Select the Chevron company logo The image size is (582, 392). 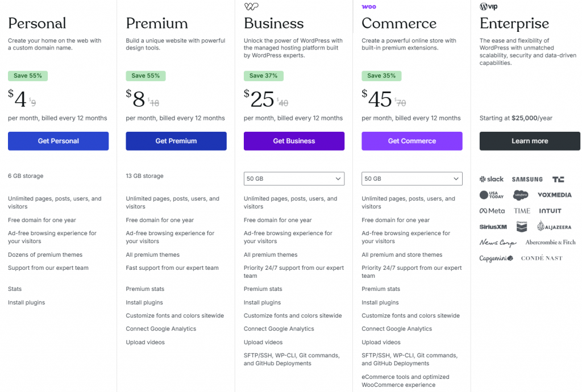[522, 227]
